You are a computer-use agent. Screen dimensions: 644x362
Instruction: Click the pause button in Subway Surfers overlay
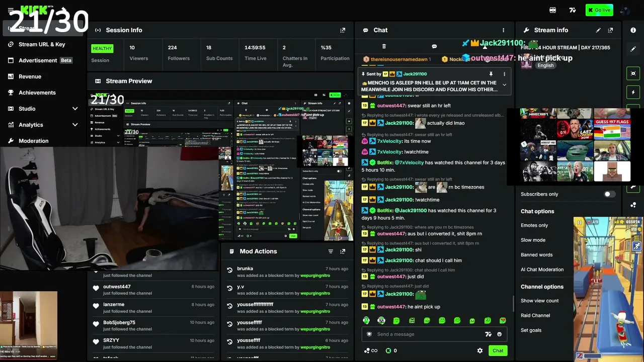580,222
